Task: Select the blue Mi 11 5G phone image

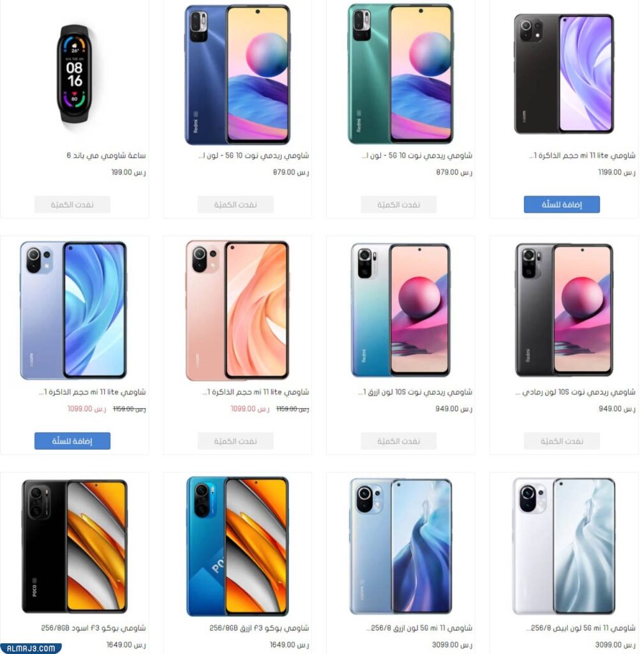Action: 401,547
